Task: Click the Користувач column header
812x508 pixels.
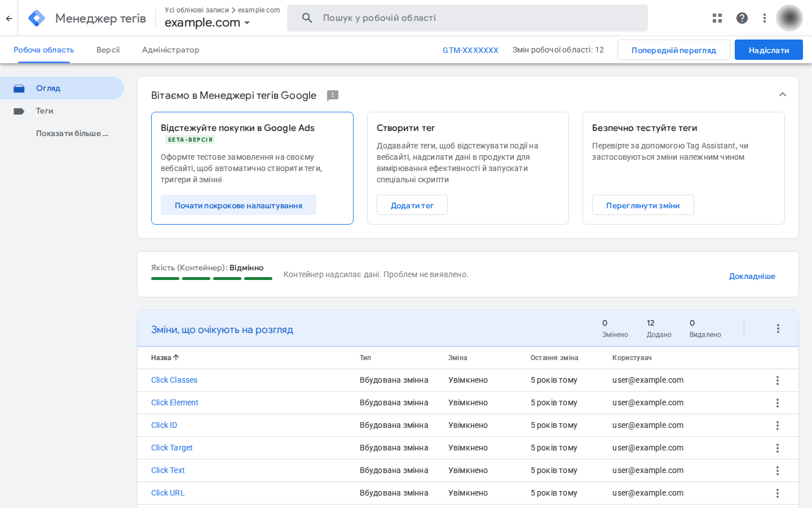Action: (632, 358)
